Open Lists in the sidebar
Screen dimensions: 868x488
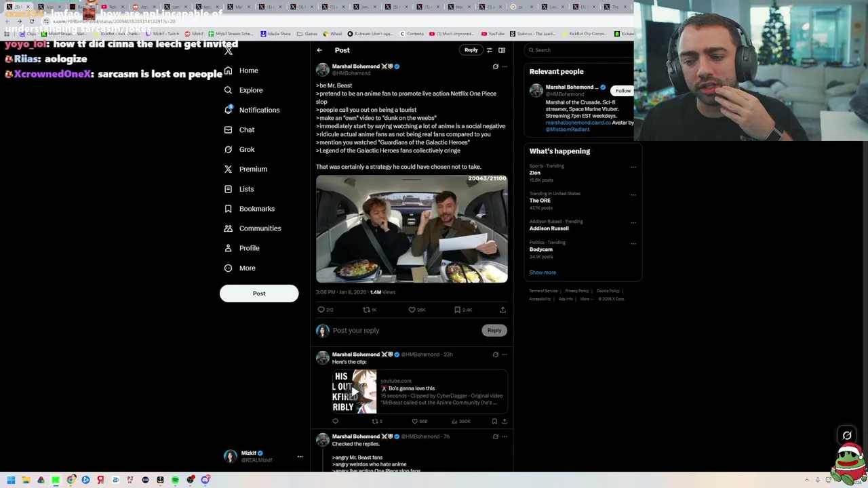(239, 189)
